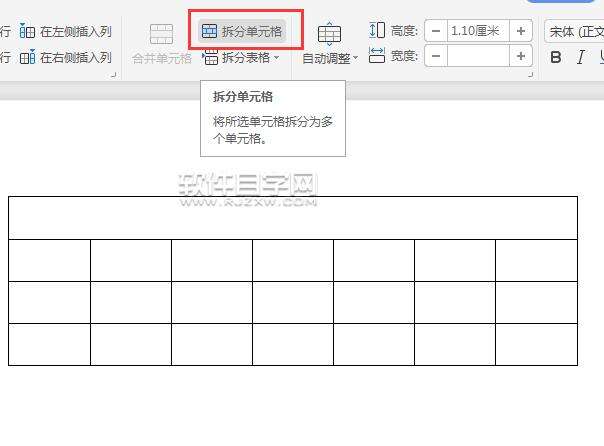
Task: Toggle Italic formatting
Action: pyautogui.click(x=581, y=57)
